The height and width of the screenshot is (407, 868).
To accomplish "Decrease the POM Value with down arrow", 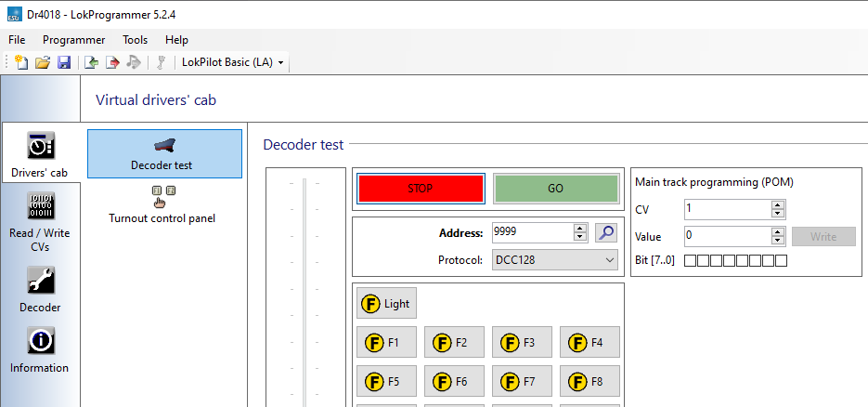I will tap(778, 241).
